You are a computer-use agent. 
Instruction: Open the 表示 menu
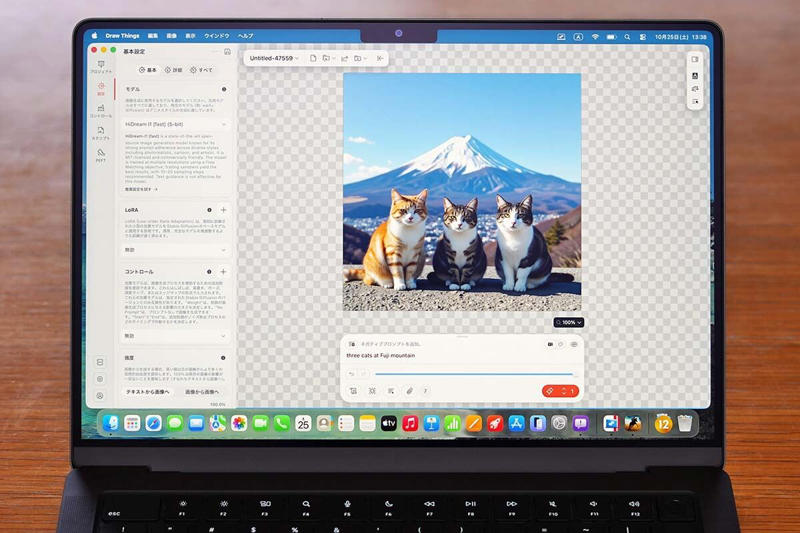click(x=190, y=36)
